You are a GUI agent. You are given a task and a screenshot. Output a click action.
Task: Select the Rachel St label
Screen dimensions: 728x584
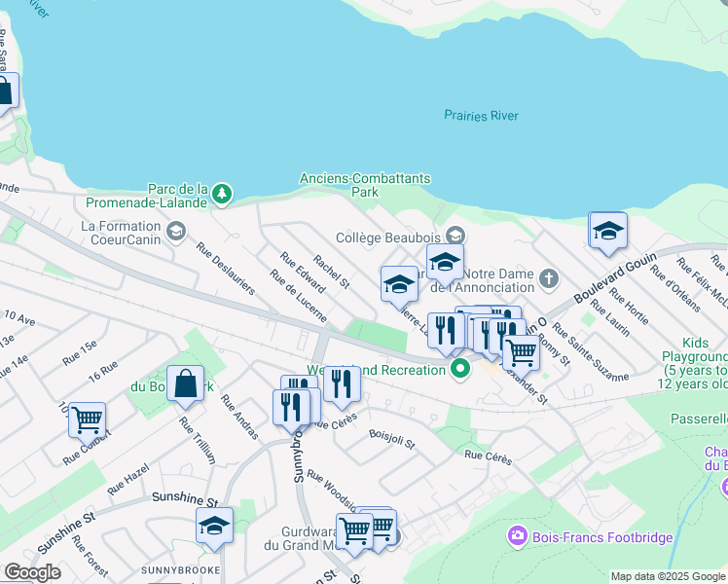click(332, 272)
